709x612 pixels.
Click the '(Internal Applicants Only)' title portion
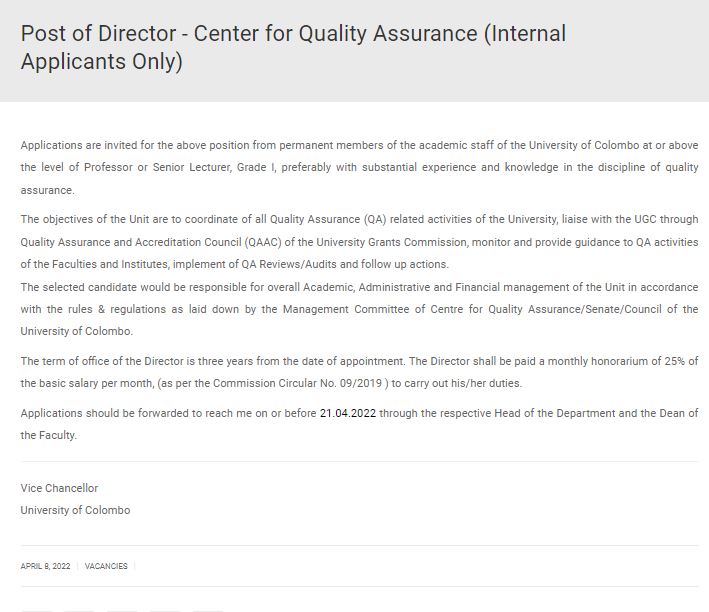pyautogui.click(x=293, y=47)
